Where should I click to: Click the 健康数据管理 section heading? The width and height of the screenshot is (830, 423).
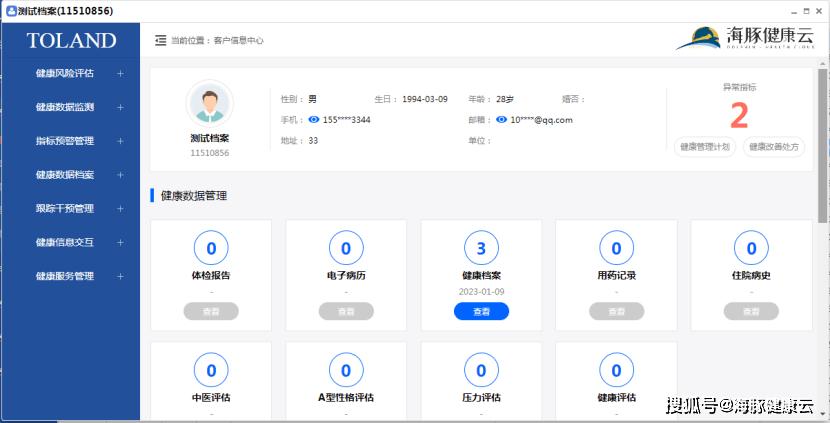point(194,195)
